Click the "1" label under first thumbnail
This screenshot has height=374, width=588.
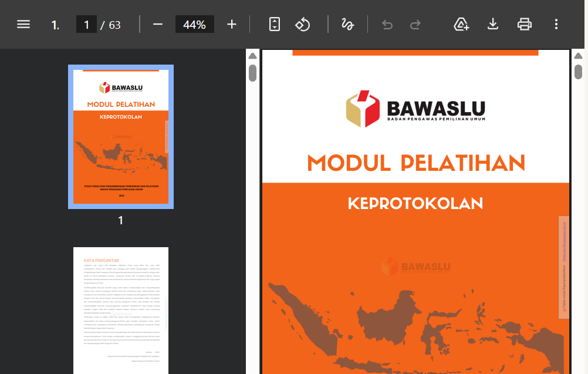(x=121, y=220)
